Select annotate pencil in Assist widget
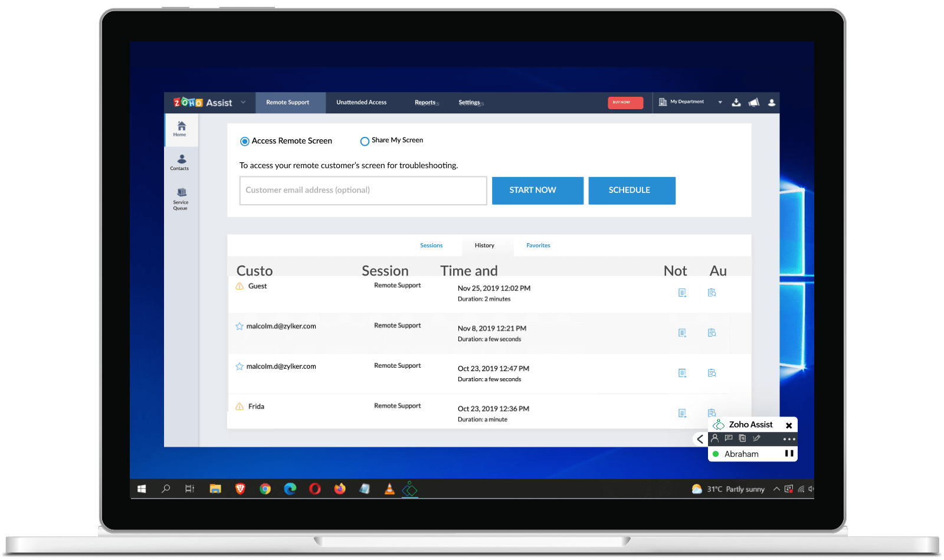Image resolution: width=944 pixels, height=560 pixels. coord(756,438)
